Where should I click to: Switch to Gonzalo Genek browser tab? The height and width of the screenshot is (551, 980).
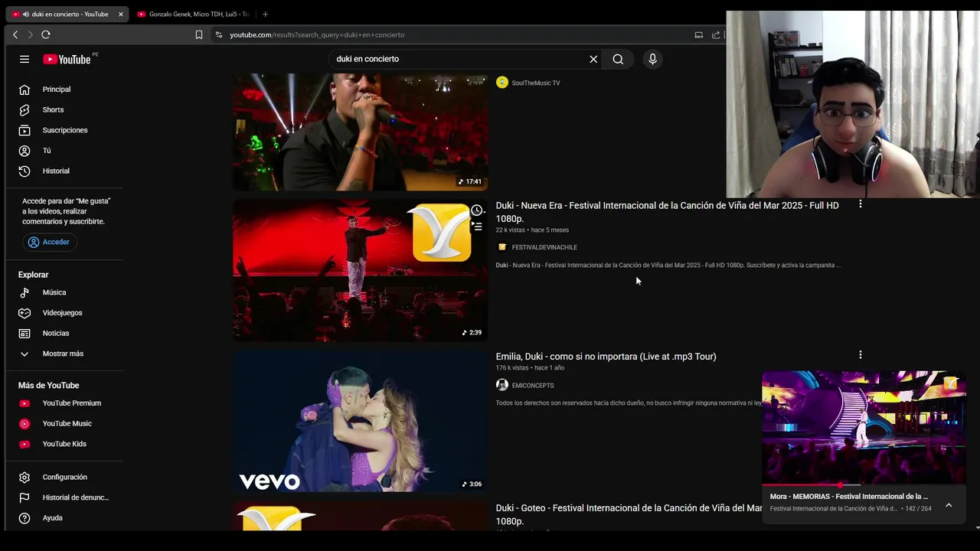[x=194, y=14]
